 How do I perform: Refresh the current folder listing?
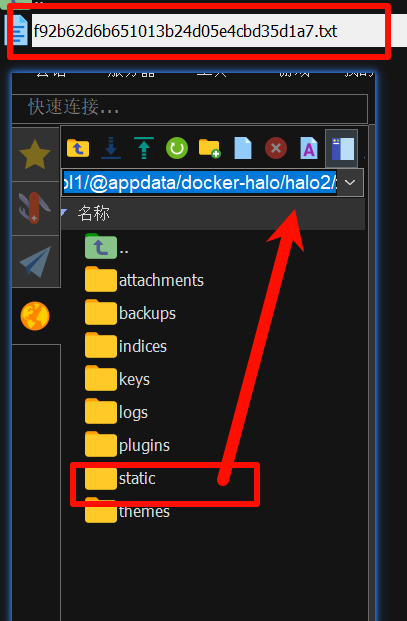pyautogui.click(x=177, y=148)
